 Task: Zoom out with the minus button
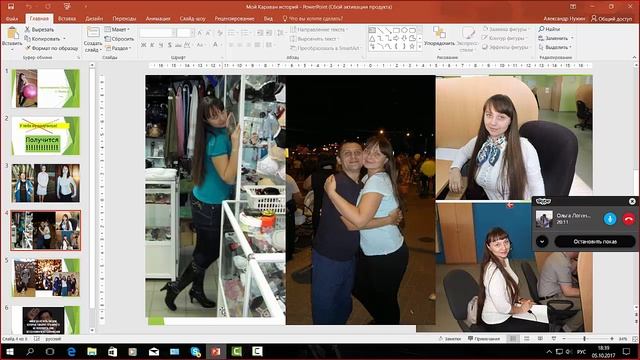[x=564, y=339]
